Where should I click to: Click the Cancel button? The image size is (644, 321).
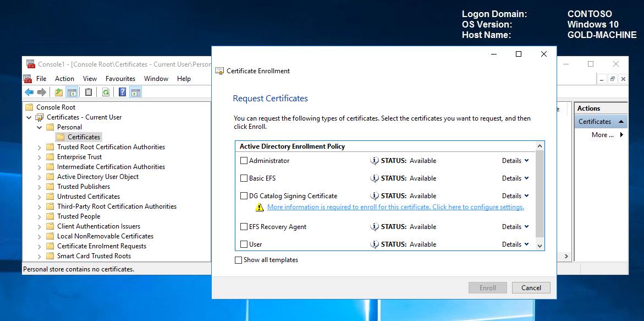coord(531,288)
